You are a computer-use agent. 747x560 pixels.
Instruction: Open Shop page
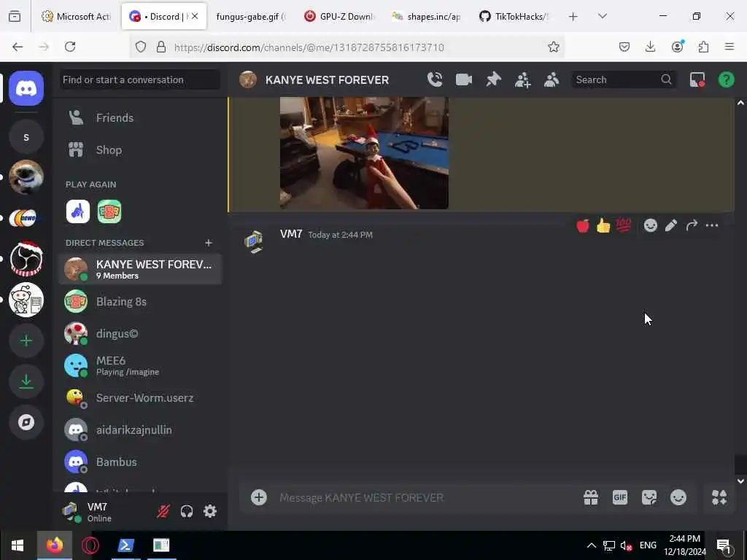coord(140,150)
